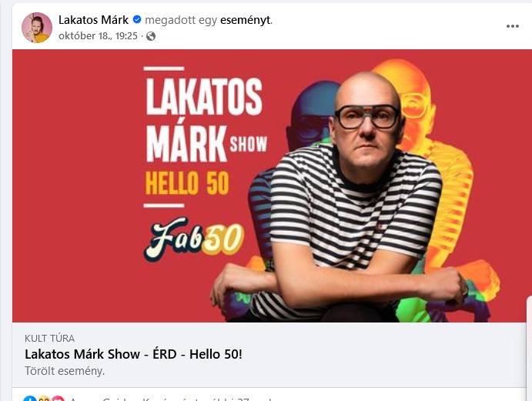Click the Lakatos Márk profile avatar
The width and height of the screenshot is (532, 401).
(x=37, y=28)
